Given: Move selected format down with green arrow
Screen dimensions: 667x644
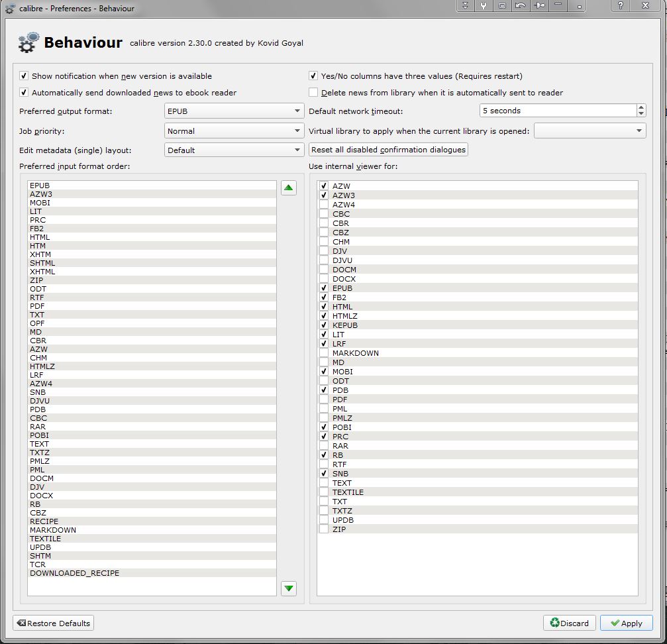Looking at the screenshot, I should tap(288, 588).
